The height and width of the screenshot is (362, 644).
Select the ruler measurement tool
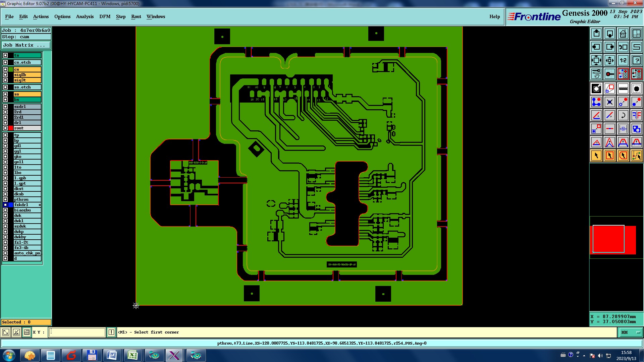623,88
